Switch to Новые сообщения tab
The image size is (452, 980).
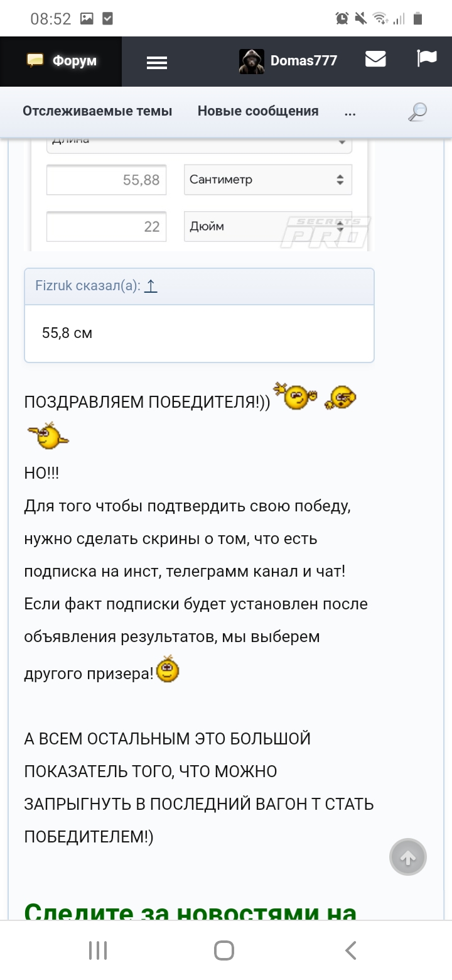[258, 111]
